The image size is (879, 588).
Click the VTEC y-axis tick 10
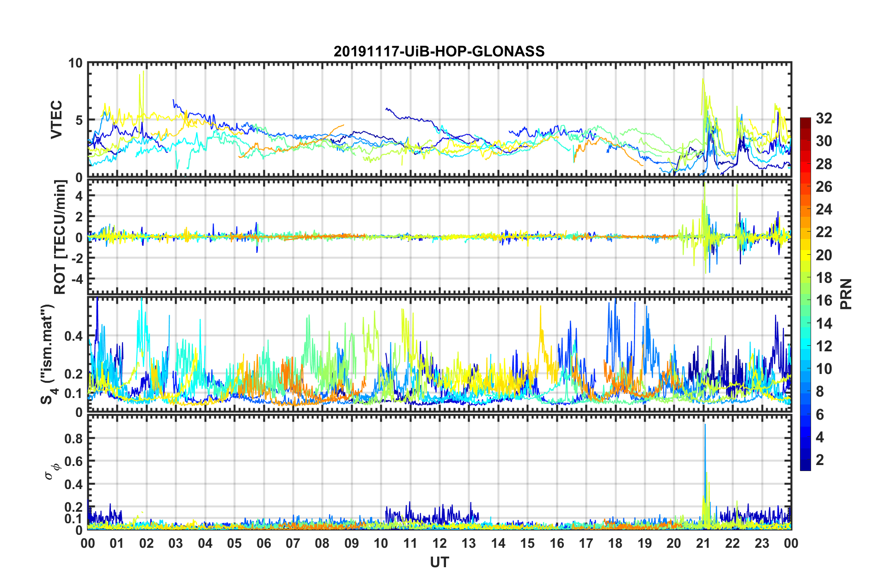[75, 63]
